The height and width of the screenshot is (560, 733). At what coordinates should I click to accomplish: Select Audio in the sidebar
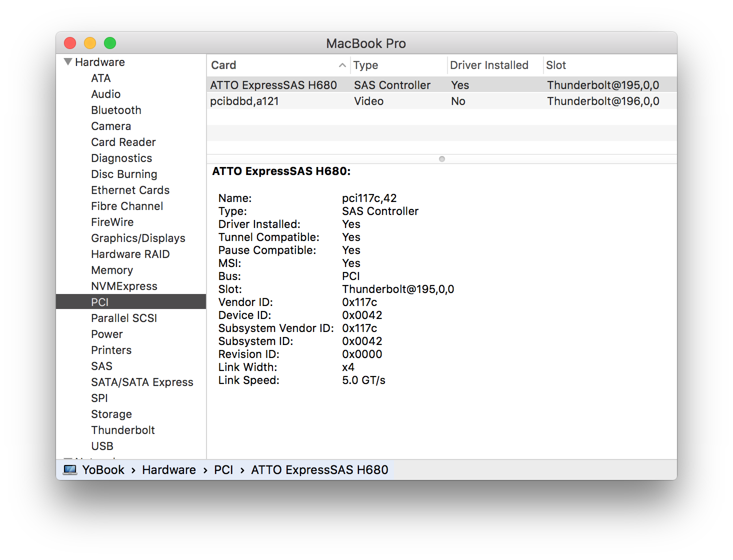pyautogui.click(x=106, y=94)
